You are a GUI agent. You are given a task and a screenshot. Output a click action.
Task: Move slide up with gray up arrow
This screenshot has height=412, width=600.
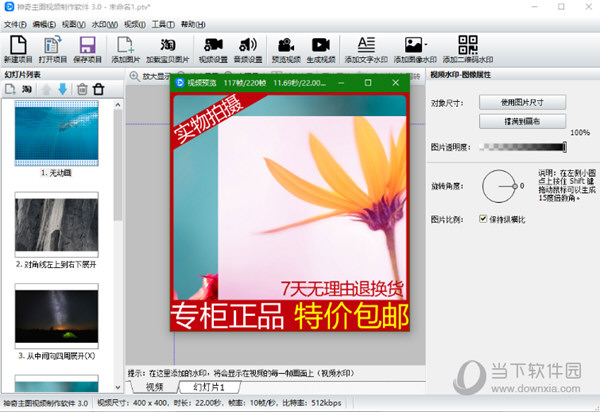tap(46, 90)
